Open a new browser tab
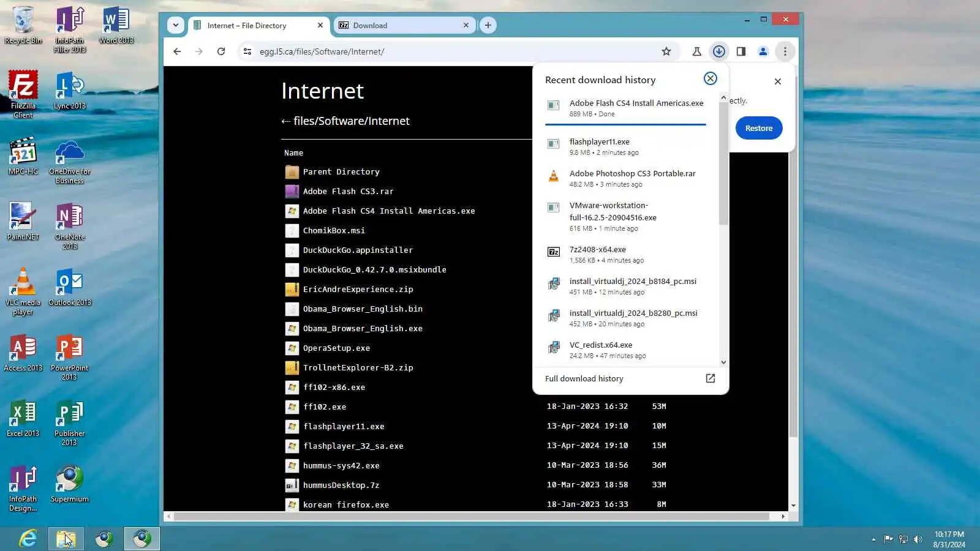The height and width of the screenshot is (551, 980). click(488, 25)
